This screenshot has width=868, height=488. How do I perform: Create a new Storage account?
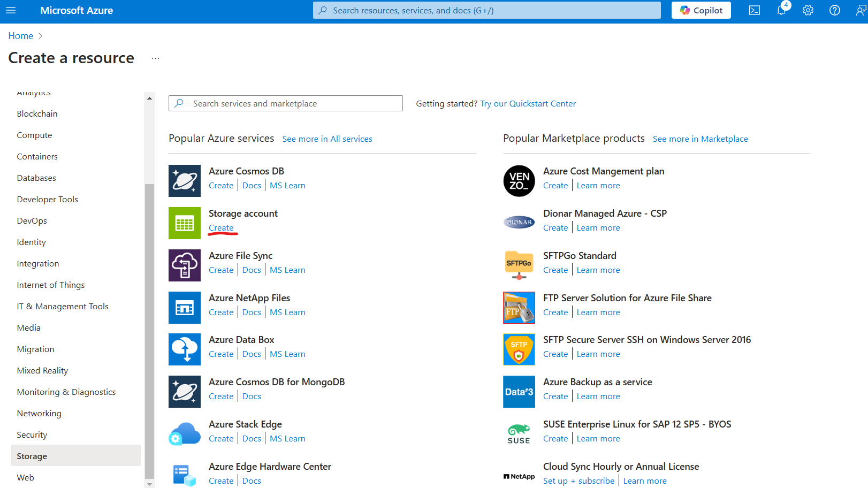[x=221, y=228]
